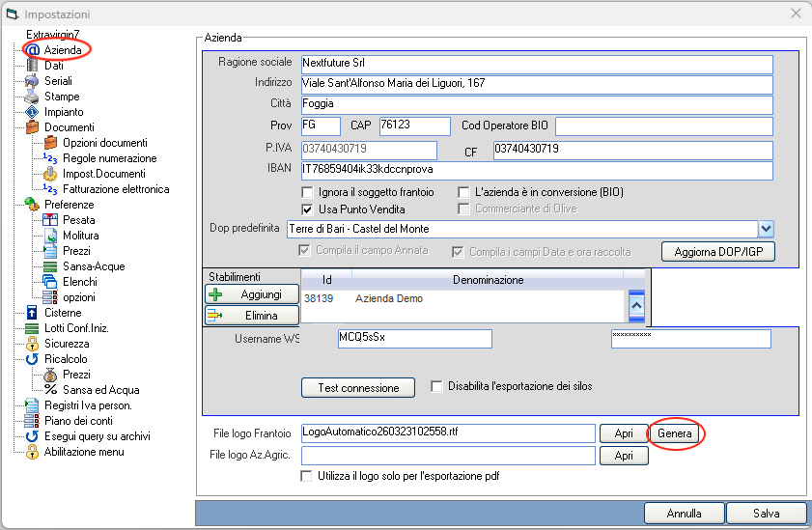This screenshot has width=812, height=530.
Task: Click the Stampe printer icon
Action: [32, 97]
